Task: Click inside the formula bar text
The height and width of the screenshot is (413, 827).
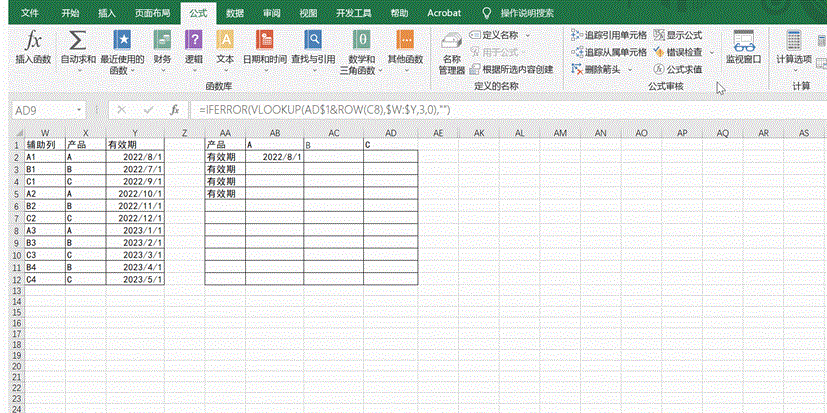Action: pyautogui.click(x=400, y=108)
